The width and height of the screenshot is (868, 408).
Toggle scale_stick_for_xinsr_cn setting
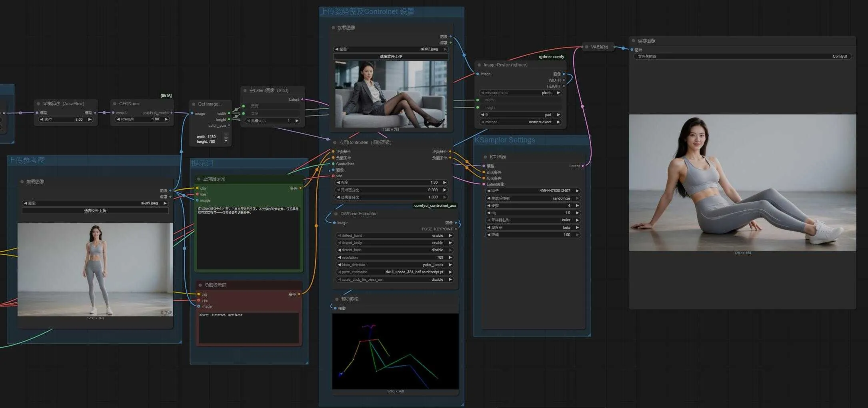tap(394, 280)
